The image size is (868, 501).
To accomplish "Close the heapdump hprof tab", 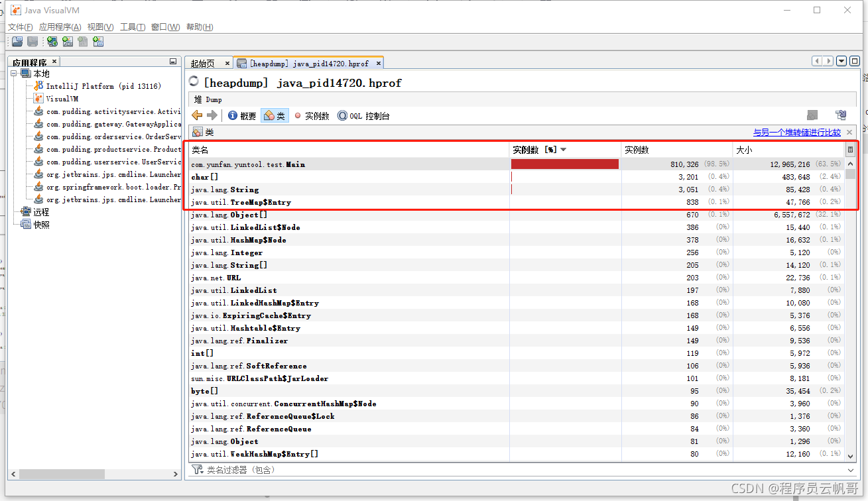I will point(379,63).
